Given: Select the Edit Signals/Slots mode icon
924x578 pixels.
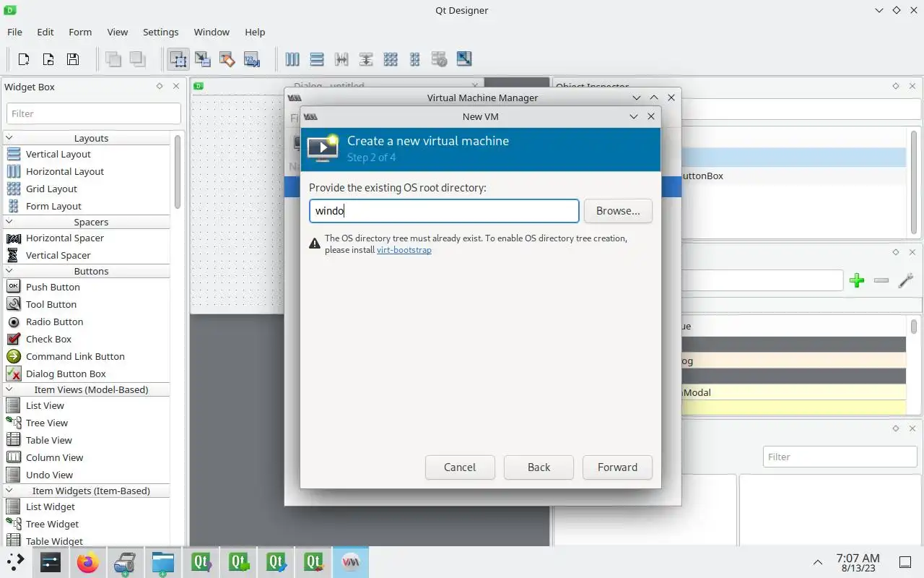Looking at the screenshot, I should [x=203, y=59].
